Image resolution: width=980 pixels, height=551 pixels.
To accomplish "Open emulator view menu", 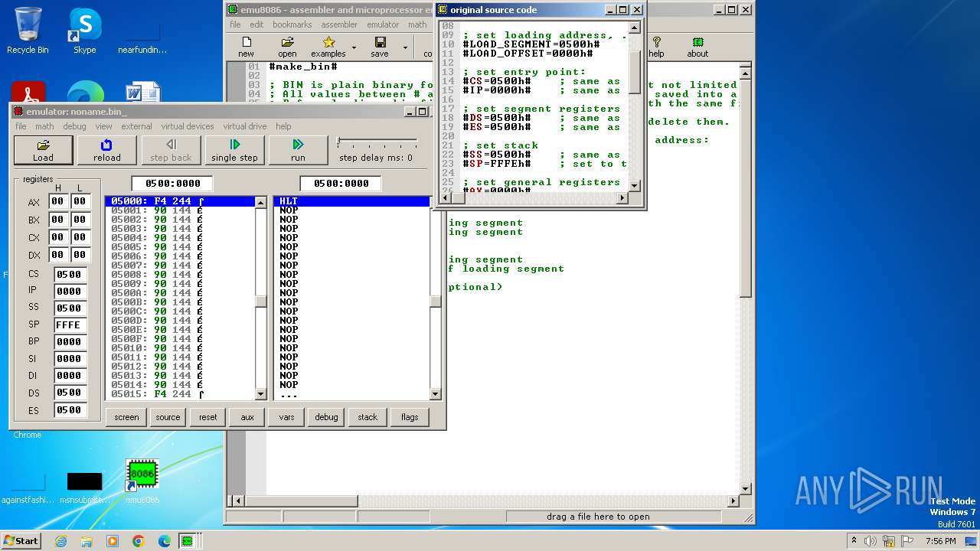I will coord(103,126).
